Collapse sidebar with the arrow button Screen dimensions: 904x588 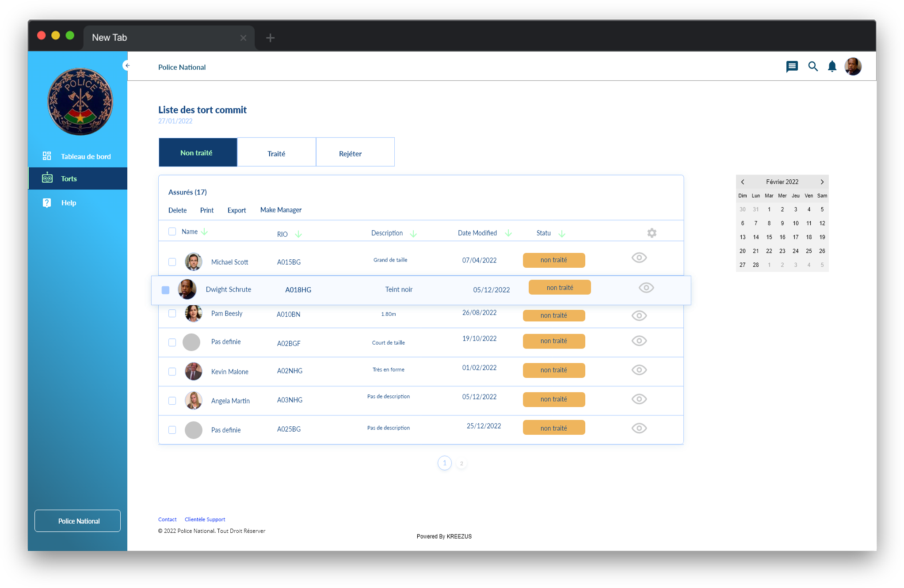click(x=127, y=66)
